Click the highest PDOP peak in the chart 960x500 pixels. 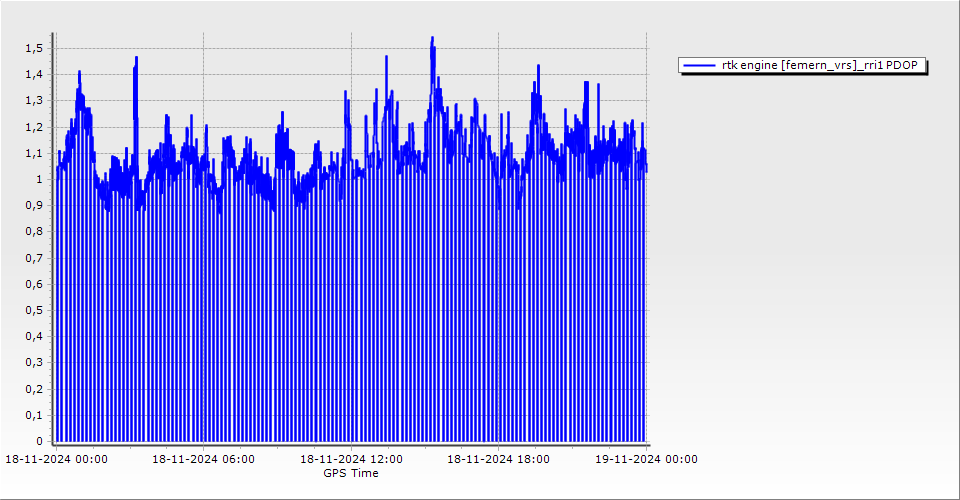click(x=432, y=38)
